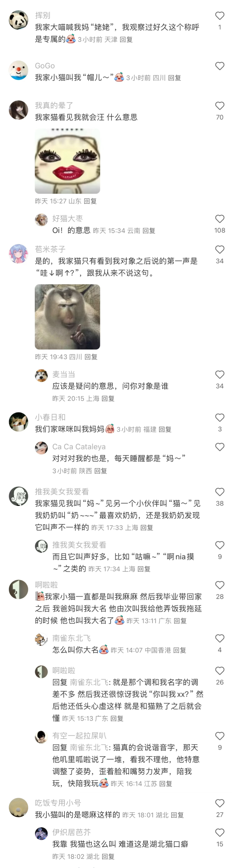234x868 pixels.
Task: Like 伊织居芭芥's reply with 15 likes
Action: tap(219, 832)
